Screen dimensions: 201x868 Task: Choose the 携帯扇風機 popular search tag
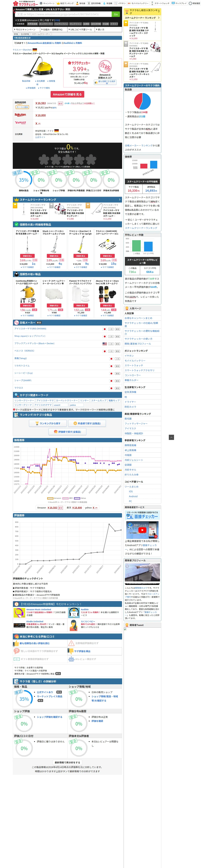(x=32, y=24)
